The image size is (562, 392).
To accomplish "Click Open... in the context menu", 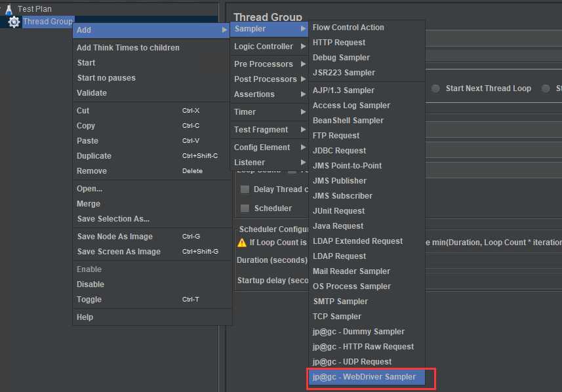I will click(x=151, y=189).
